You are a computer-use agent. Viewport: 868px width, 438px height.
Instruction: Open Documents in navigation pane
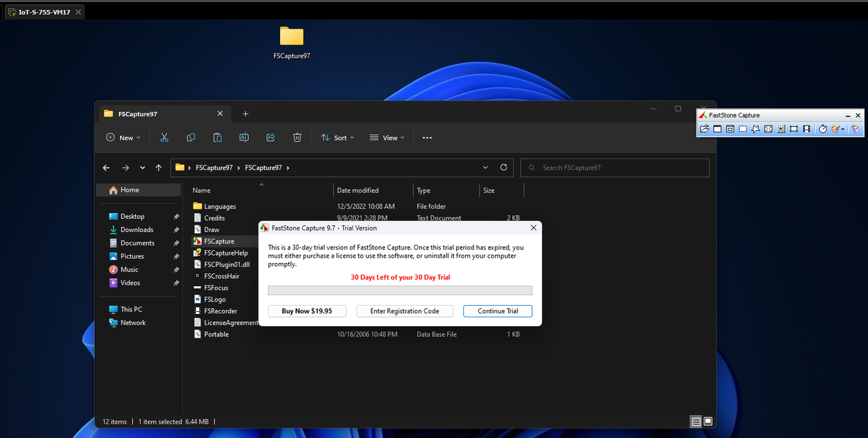tap(137, 243)
